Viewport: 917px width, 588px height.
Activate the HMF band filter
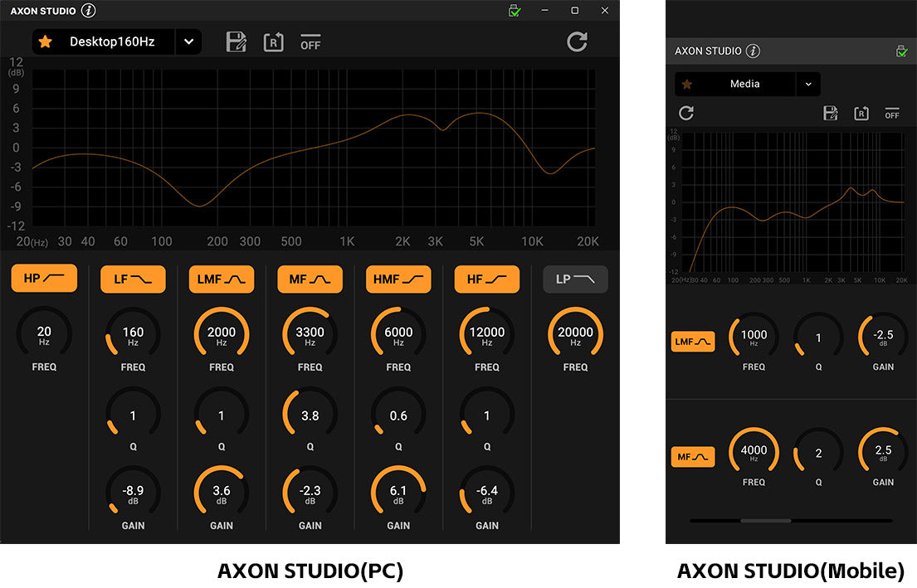pos(398,279)
